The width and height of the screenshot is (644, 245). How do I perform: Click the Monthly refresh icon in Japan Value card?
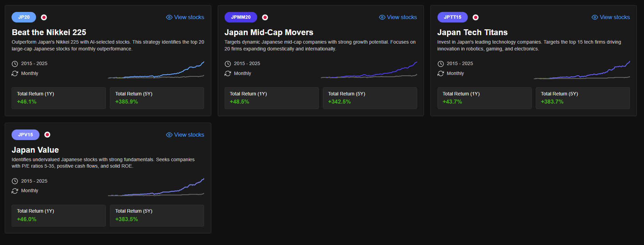(15, 191)
